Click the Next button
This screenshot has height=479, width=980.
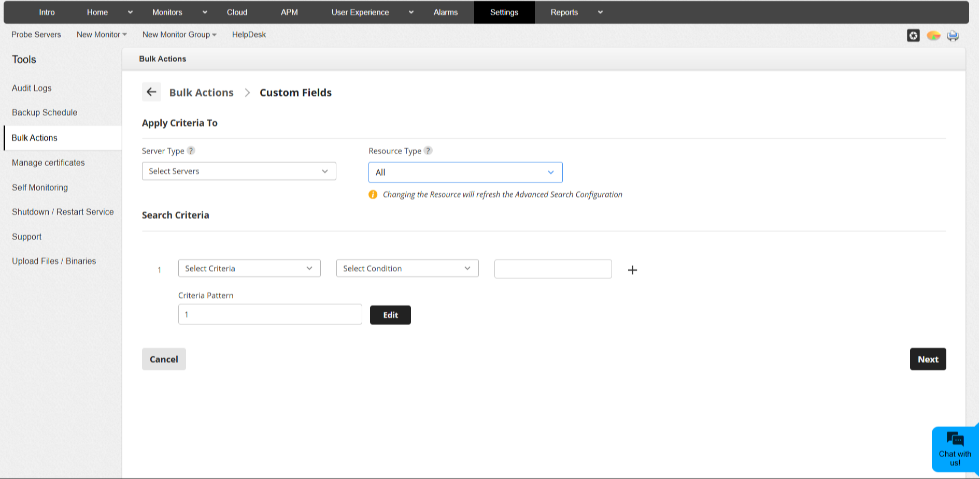click(x=927, y=359)
